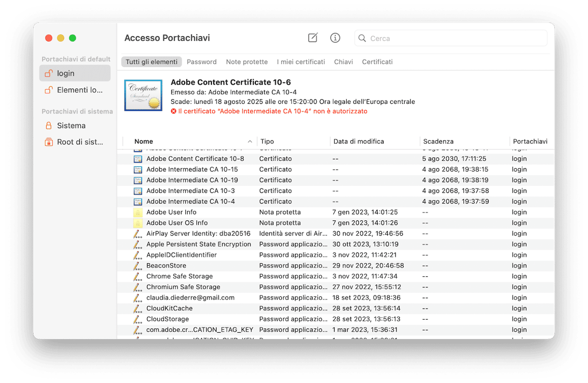Click the date 27 nov 2022, 15:55:12
The image size is (588, 383).
(x=367, y=287)
